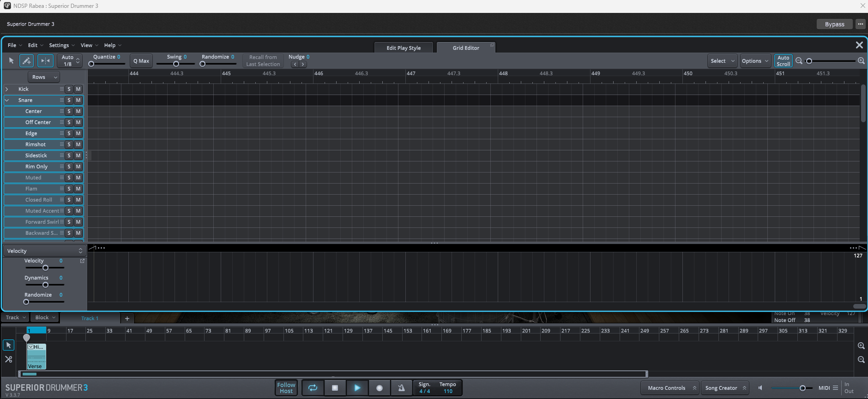Start recording
Image resolution: width=868 pixels, height=399 pixels.
click(379, 388)
